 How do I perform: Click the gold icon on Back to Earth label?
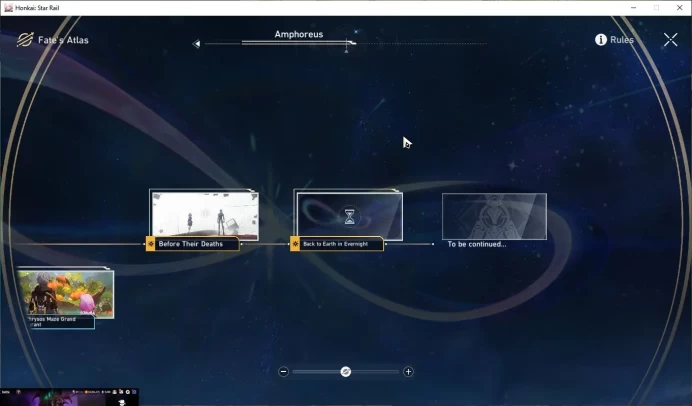tap(295, 244)
